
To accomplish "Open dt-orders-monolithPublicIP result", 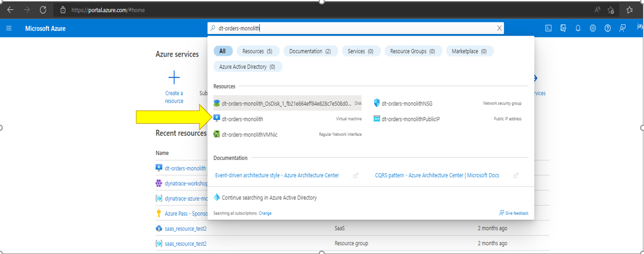I will 410,119.
